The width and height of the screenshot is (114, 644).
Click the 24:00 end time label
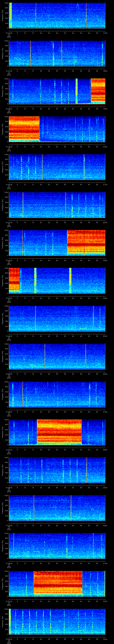coord(105,298)
